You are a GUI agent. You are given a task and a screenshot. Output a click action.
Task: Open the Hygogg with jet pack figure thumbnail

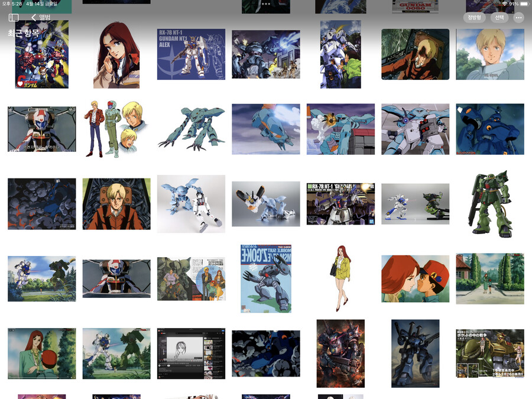click(266, 204)
